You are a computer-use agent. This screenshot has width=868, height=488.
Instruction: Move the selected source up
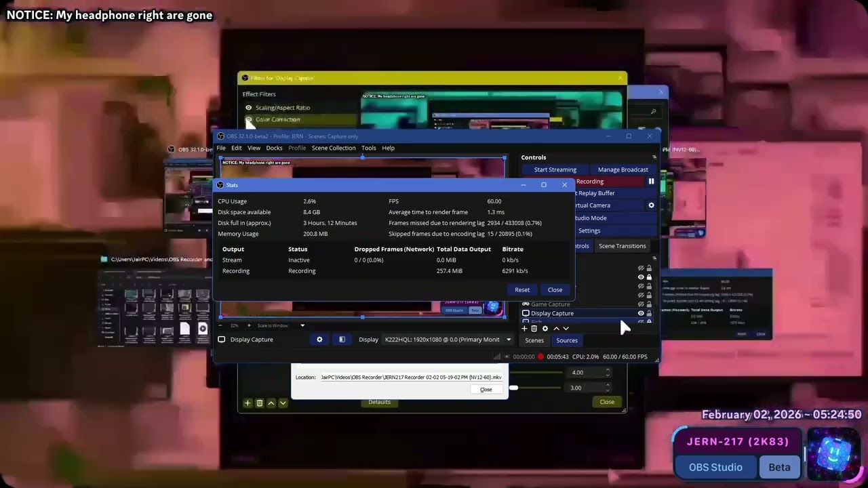point(556,329)
